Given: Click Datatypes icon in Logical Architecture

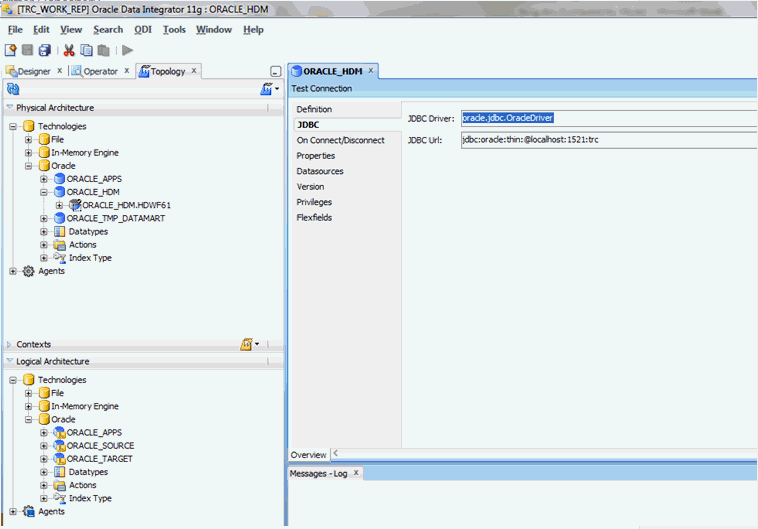Looking at the screenshot, I should pos(59,472).
